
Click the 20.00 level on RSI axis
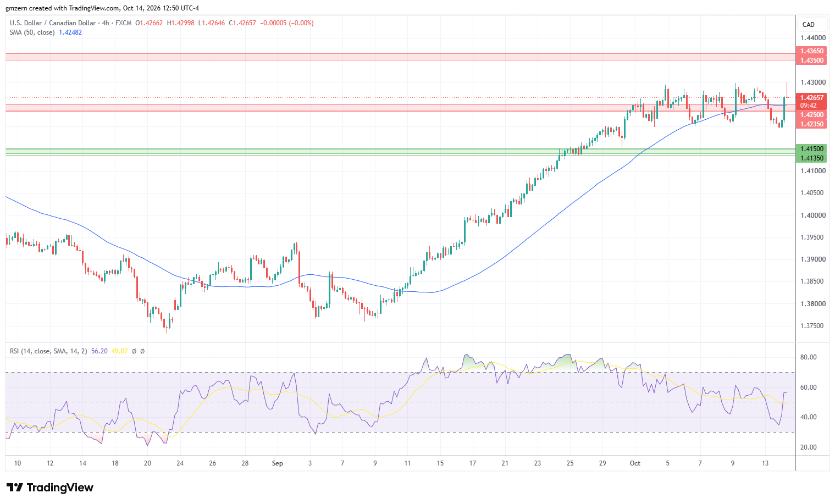[808, 447]
